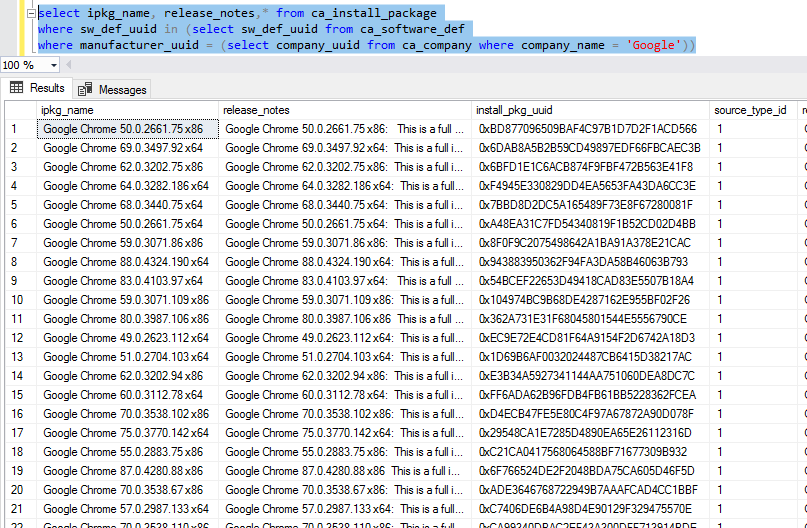This screenshot has width=807, height=528.
Task: Click ipkg_name cell Google Chrome 68.0.3440.75 x64
Action: [128, 205]
